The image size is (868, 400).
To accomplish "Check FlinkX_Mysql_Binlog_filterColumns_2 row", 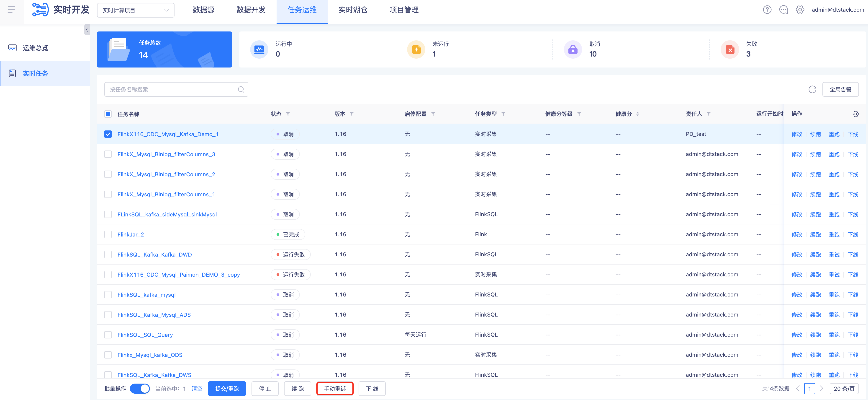I will pos(108,174).
